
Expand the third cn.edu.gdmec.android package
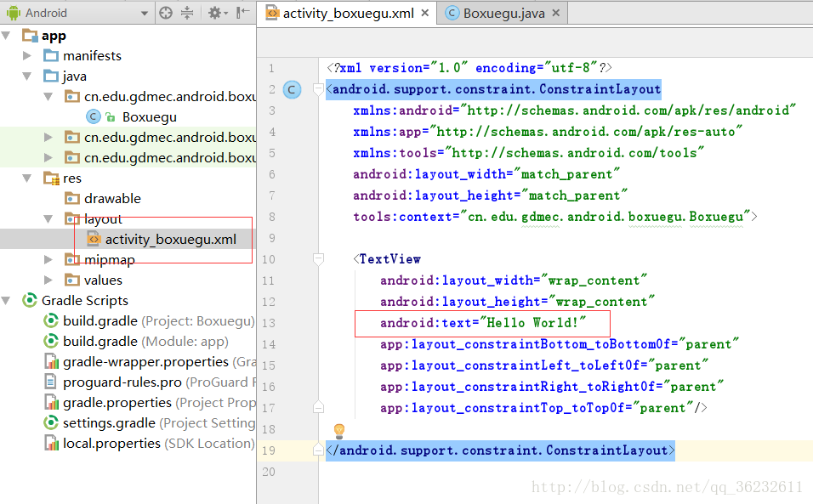[x=48, y=157]
